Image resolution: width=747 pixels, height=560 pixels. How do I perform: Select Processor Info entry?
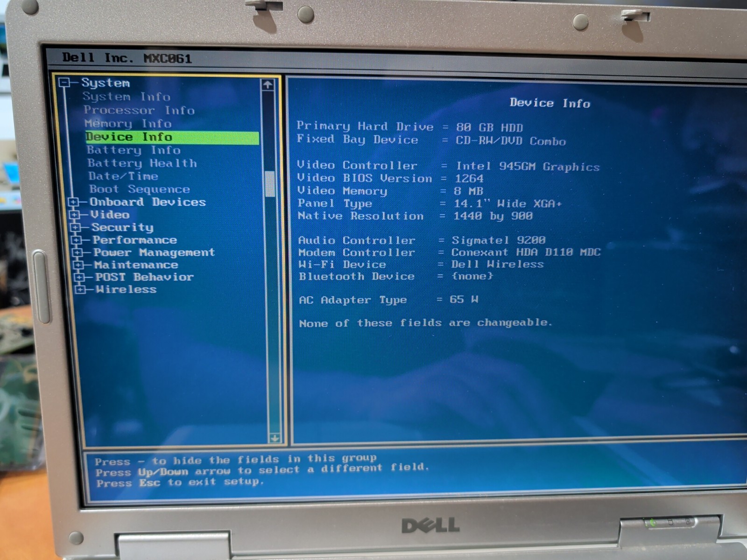(x=139, y=110)
